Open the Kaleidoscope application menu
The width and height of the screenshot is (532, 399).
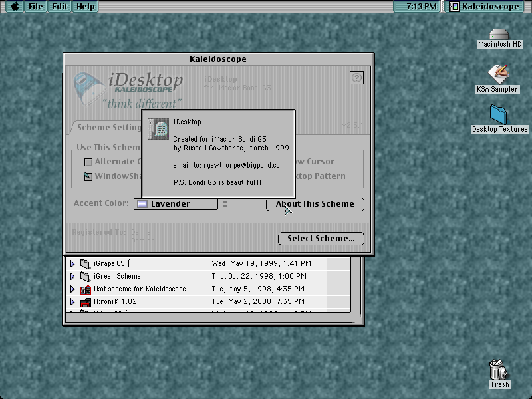(485, 7)
